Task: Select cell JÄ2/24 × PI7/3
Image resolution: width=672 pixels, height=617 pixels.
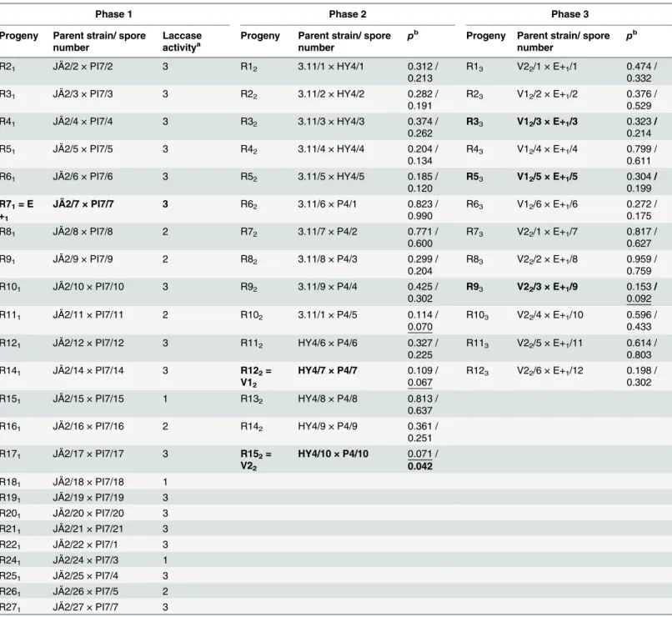Action: 86,559
